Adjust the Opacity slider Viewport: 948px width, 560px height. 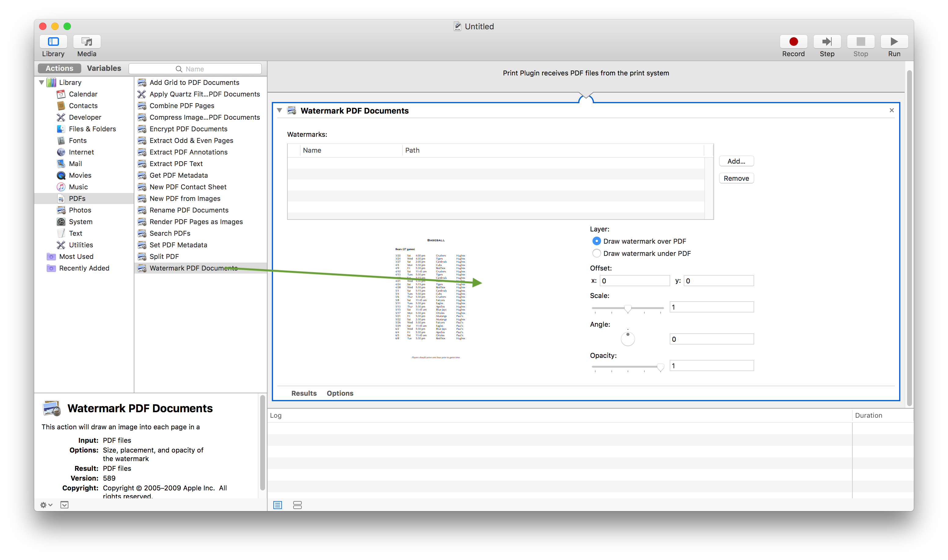tap(660, 367)
